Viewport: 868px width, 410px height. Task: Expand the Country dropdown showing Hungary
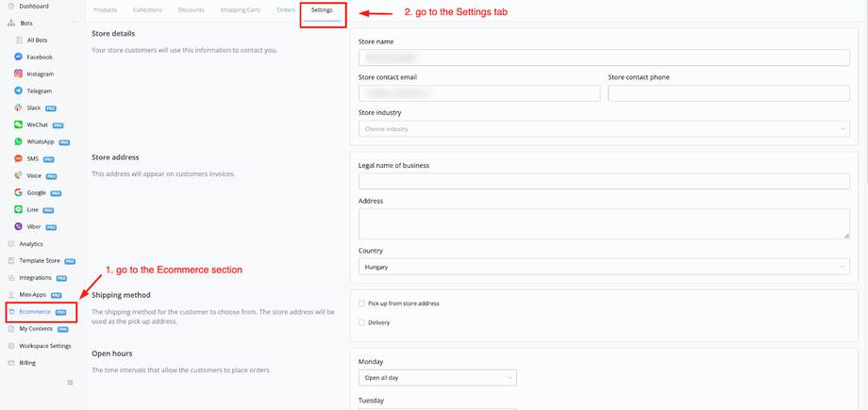pos(604,267)
